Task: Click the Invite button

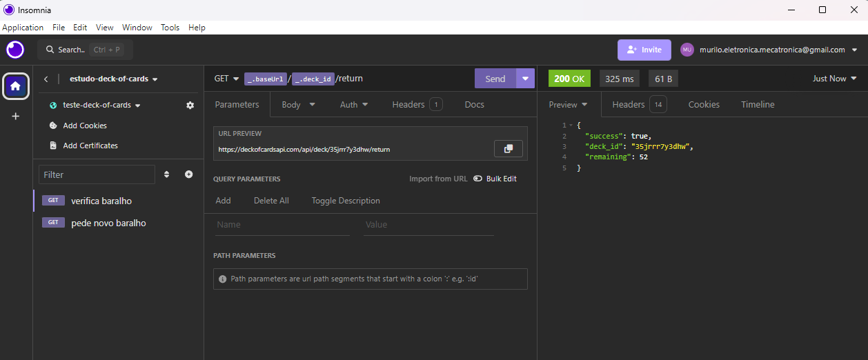Action: pos(644,50)
